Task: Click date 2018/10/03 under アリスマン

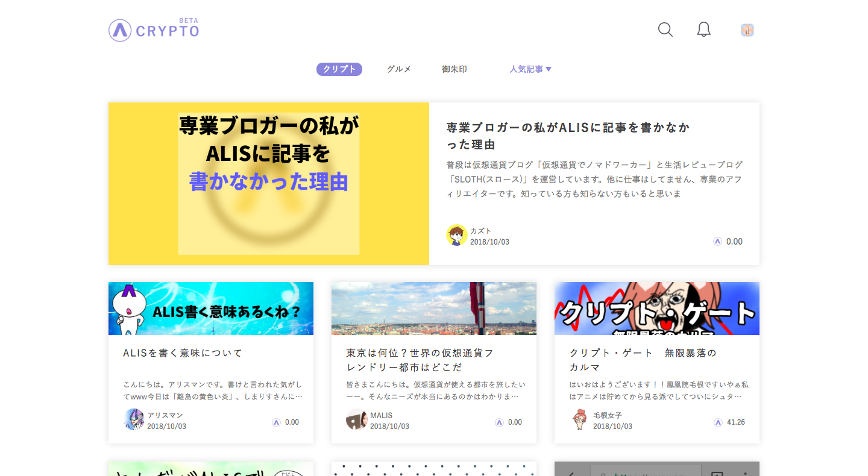Action: pos(166,426)
